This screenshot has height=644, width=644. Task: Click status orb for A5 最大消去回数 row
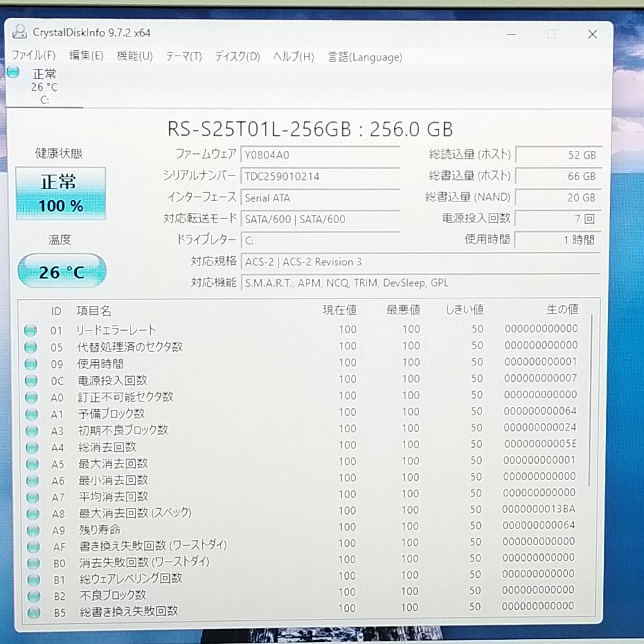[32, 464]
